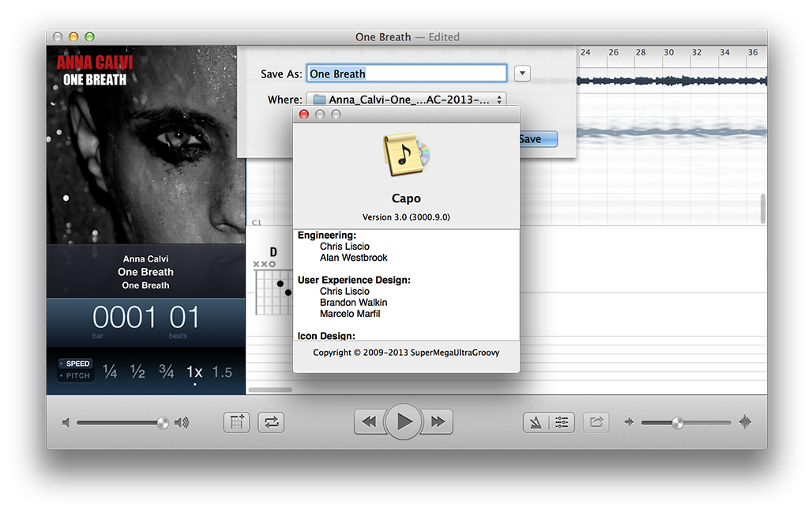812x513 pixels.
Task: Click the green zoom button of the main window
Action: tap(89, 37)
